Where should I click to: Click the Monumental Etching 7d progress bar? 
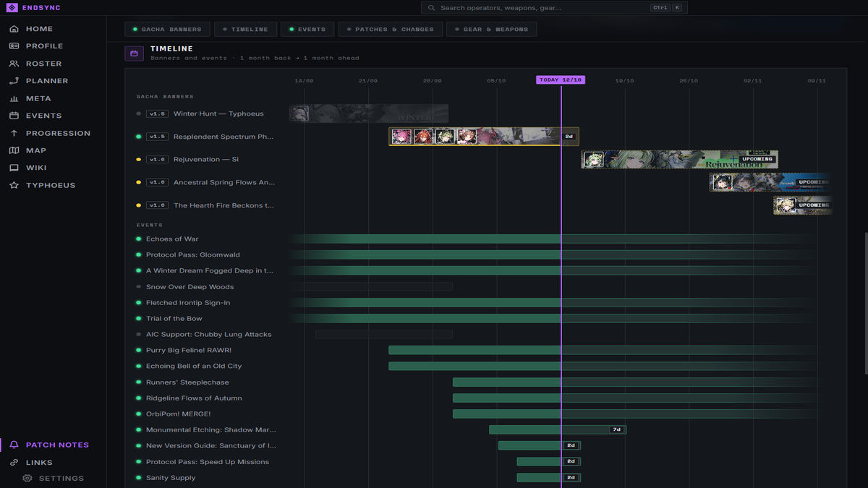[557, 429]
